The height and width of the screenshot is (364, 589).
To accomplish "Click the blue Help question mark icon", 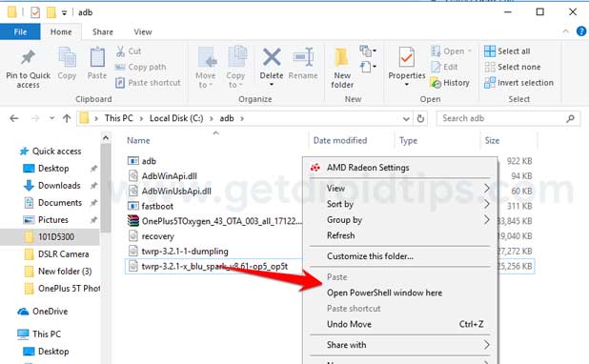I will 581,31.
